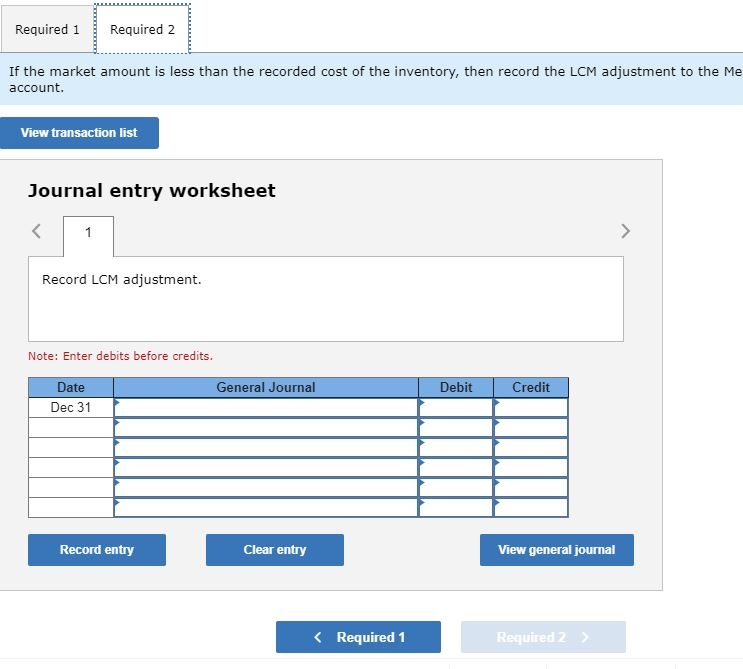This screenshot has width=743, height=669.
Task: Open View general journal
Action: click(x=557, y=550)
